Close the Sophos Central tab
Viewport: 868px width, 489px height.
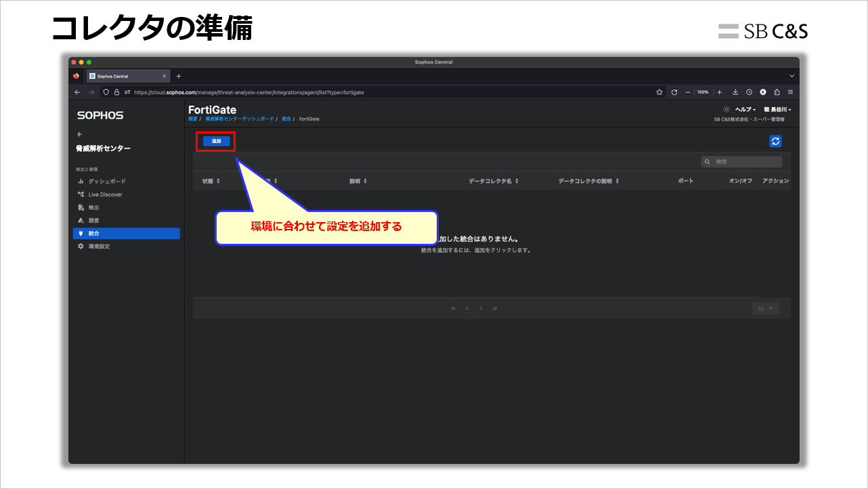164,76
